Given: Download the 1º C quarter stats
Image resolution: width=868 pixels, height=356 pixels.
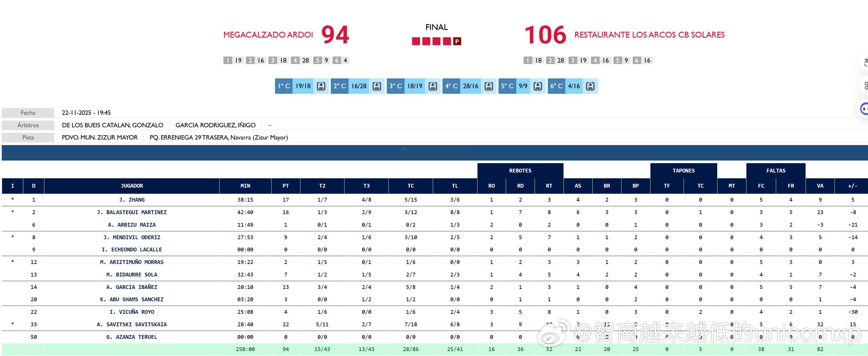Looking at the screenshot, I should pos(321,86).
